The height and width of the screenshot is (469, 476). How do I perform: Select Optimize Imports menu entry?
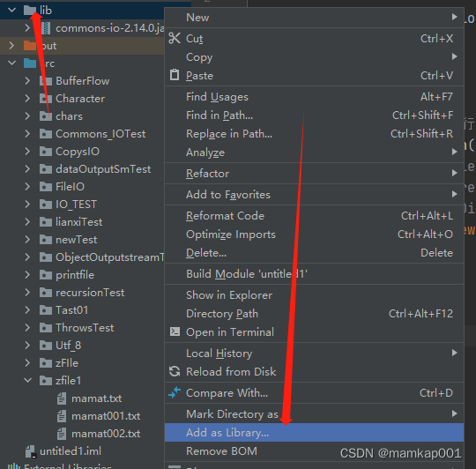tap(314, 234)
